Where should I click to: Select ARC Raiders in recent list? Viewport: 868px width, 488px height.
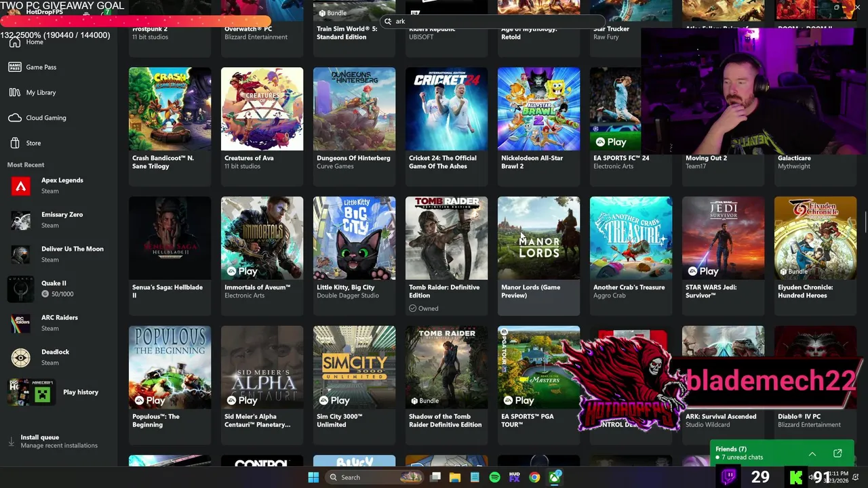59,323
